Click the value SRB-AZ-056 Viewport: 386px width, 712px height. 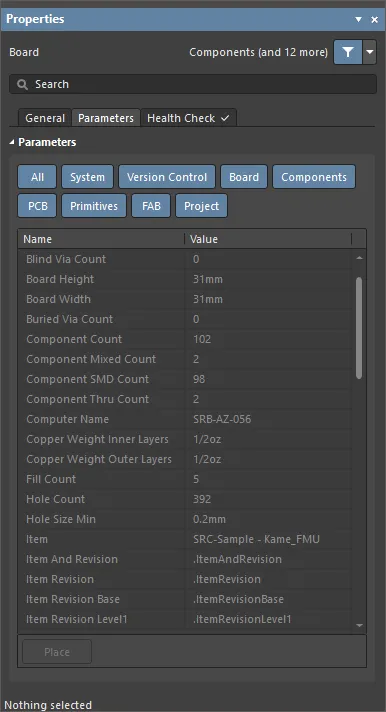coord(222,419)
